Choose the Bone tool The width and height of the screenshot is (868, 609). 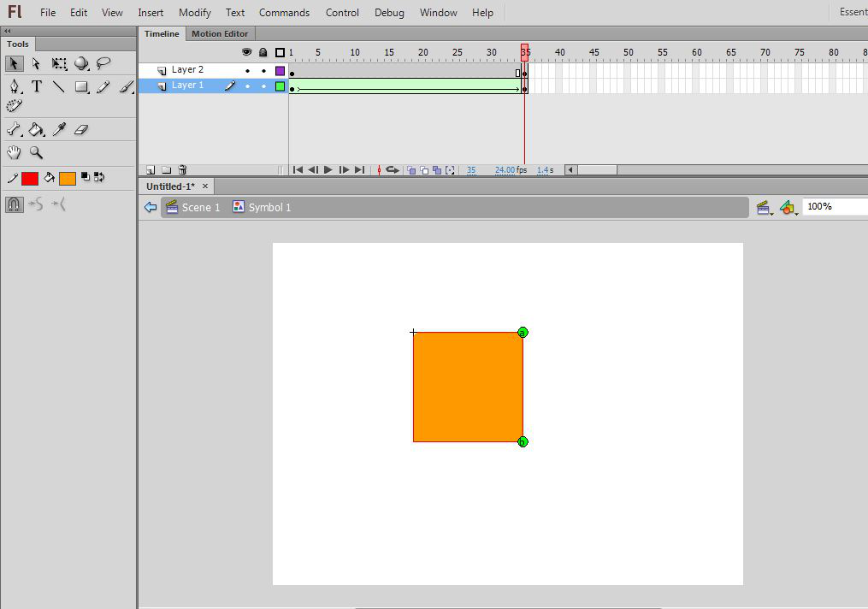click(x=15, y=129)
